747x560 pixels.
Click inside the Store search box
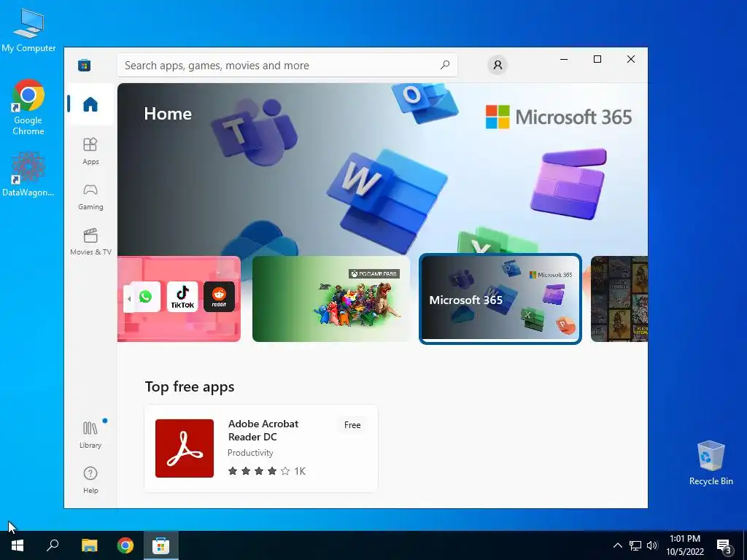pos(287,65)
